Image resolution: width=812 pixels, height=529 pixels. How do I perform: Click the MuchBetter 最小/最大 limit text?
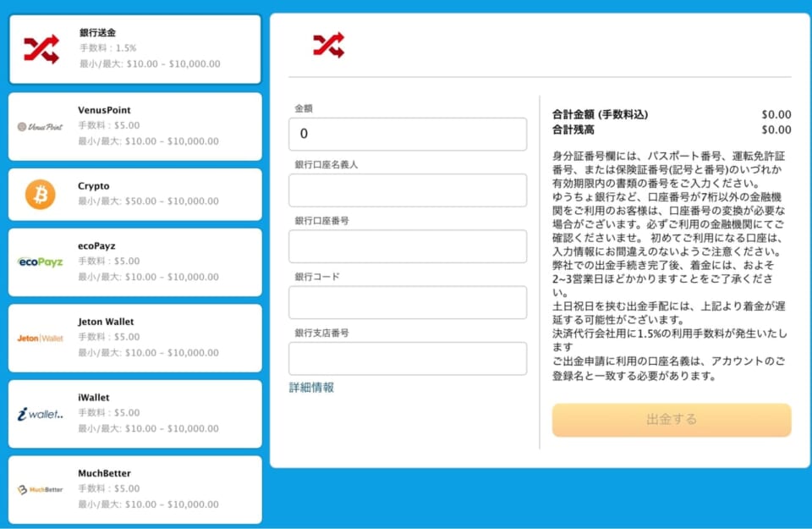[x=148, y=504]
